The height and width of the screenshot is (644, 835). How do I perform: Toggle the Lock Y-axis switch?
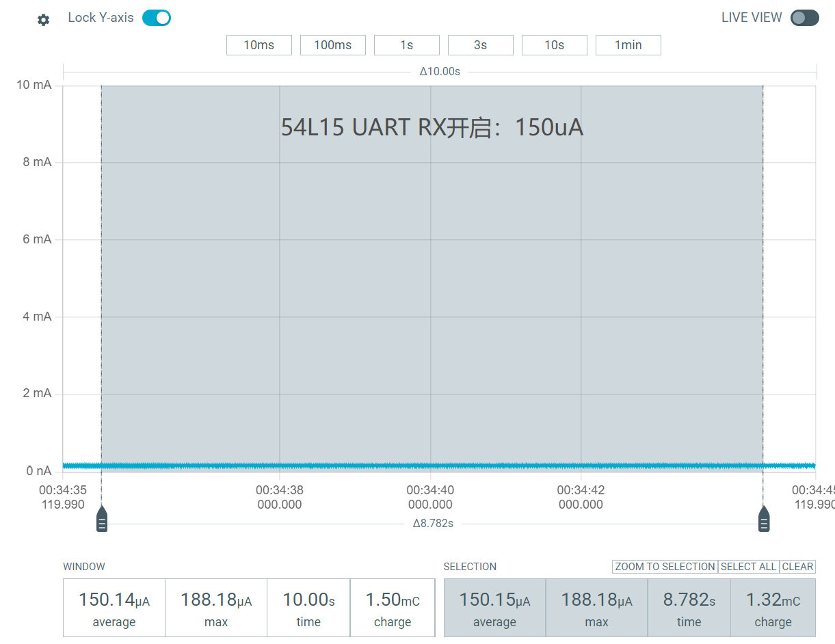(157, 18)
